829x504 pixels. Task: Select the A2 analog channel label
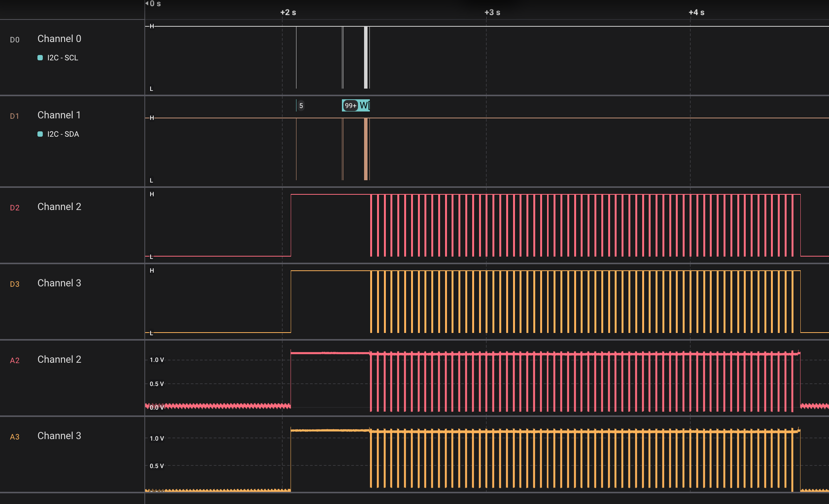tap(15, 360)
